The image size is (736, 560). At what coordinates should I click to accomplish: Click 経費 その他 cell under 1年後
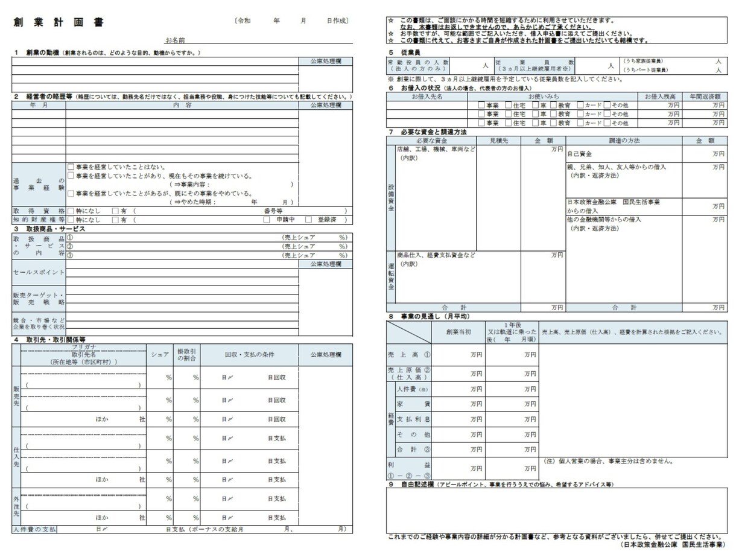512,434
